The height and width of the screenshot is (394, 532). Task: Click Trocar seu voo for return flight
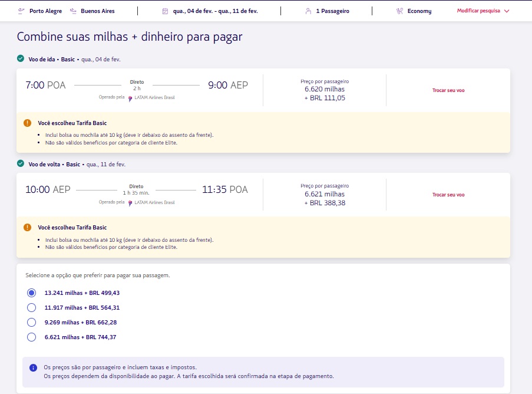click(x=448, y=195)
